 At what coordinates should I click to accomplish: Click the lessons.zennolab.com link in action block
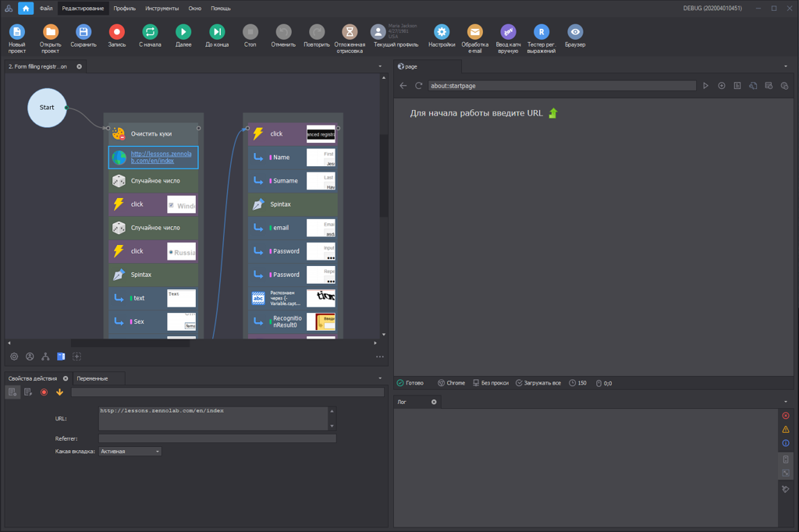click(x=153, y=158)
